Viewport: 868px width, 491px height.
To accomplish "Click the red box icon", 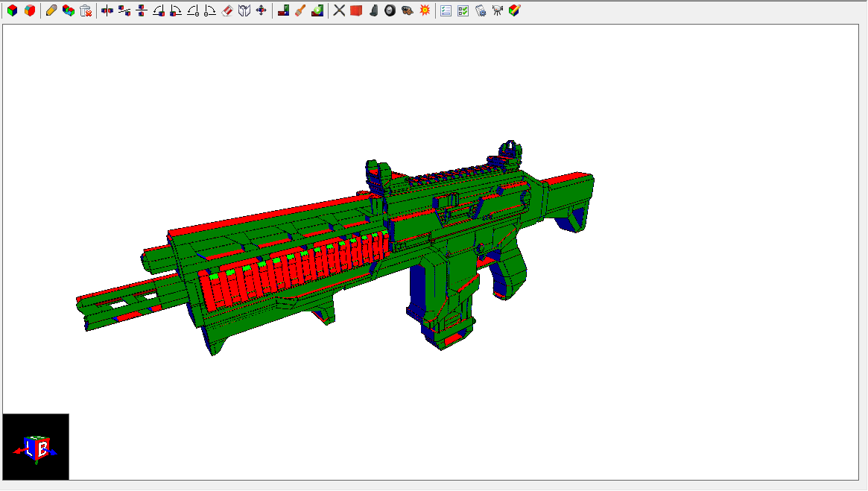I will (356, 10).
